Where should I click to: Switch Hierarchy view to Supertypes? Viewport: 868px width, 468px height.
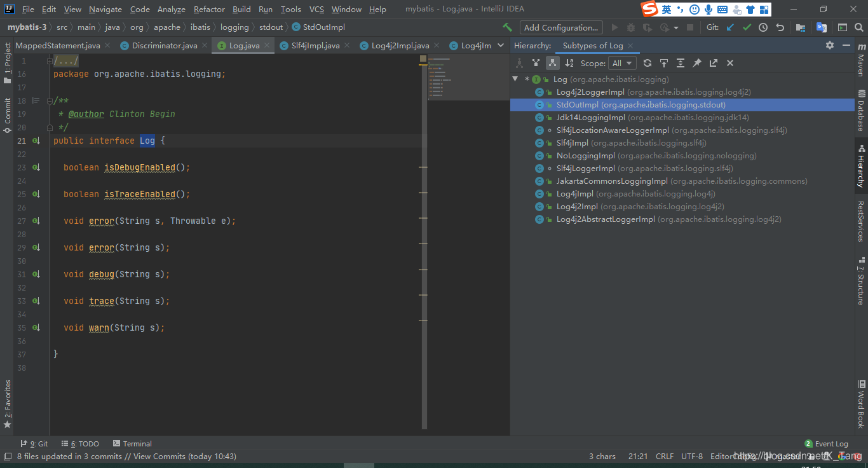(536, 63)
